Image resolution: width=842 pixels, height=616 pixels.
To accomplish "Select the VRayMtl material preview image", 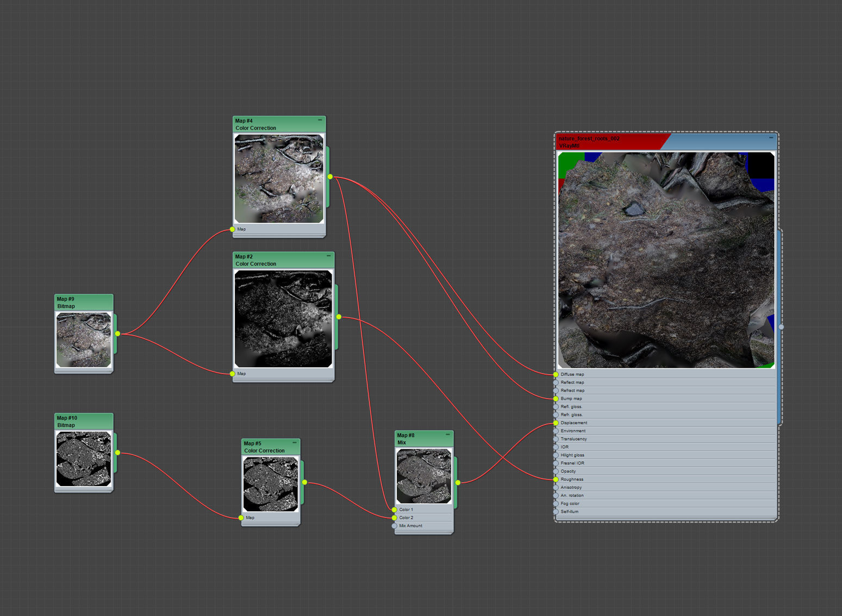I will click(666, 260).
